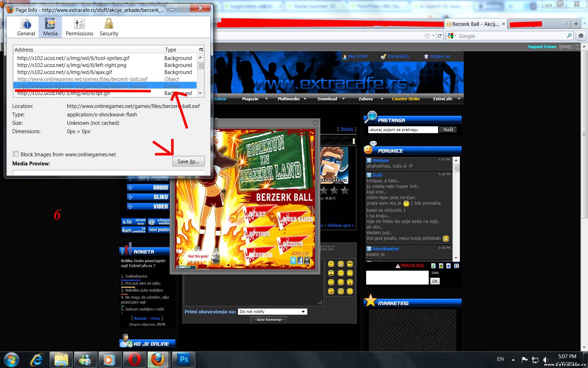The image size is (588, 368).
Task: Click CREDITS in Berzerk Ball game
Action: [x=292, y=244]
